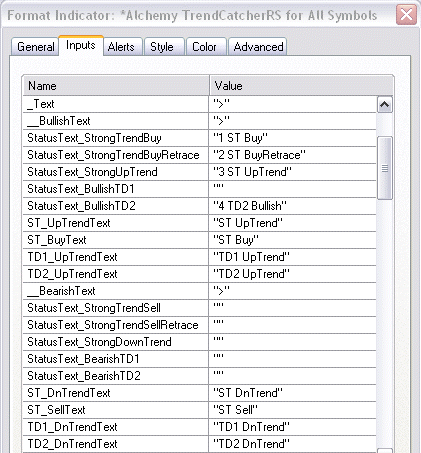Screen dimensions: 421x453
Task: Select StatusText_StrongDownTrend name cell
Action: pos(116,342)
